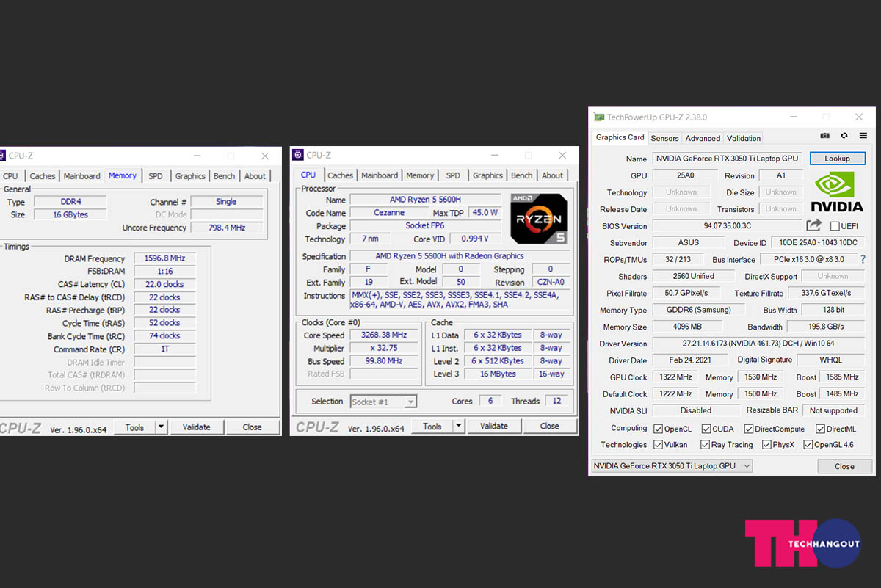Click the title bar icon of CPU-Z memory timings window
This screenshot has width=881, height=588.
coord(2,155)
